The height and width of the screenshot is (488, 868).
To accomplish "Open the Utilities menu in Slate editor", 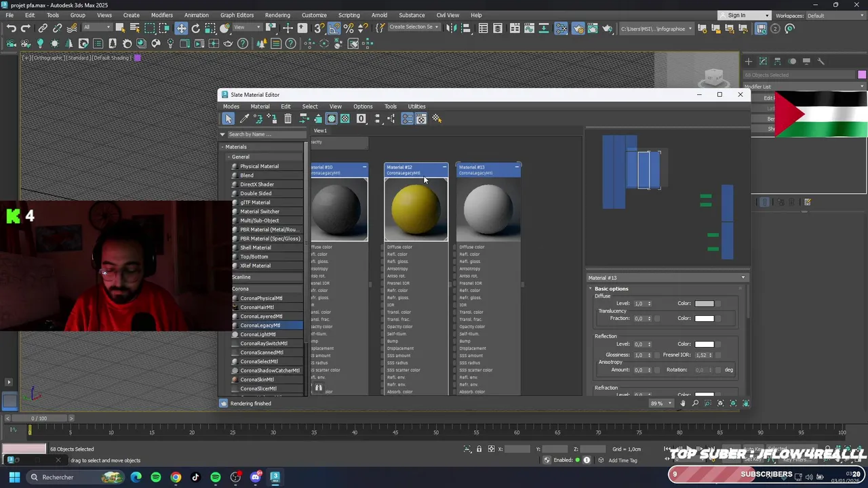I will coord(416,106).
